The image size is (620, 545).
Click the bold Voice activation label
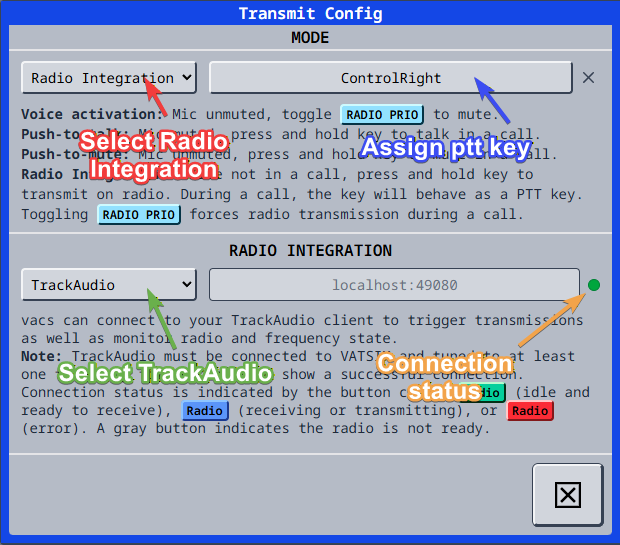pyautogui.click(x=92, y=115)
